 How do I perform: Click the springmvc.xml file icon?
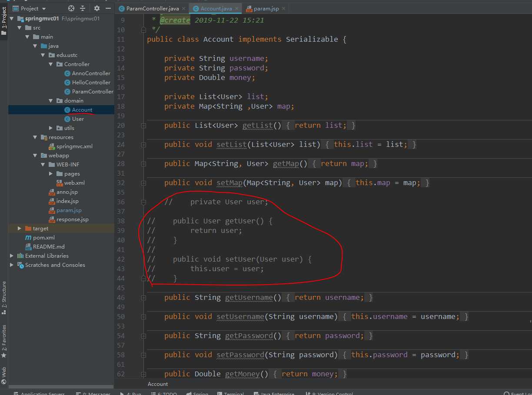52,146
